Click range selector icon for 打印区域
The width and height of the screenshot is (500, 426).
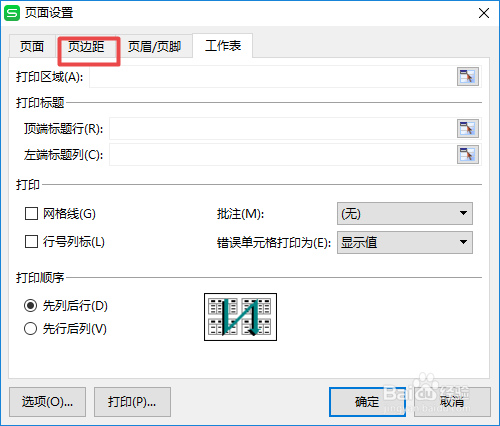click(468, 77)
